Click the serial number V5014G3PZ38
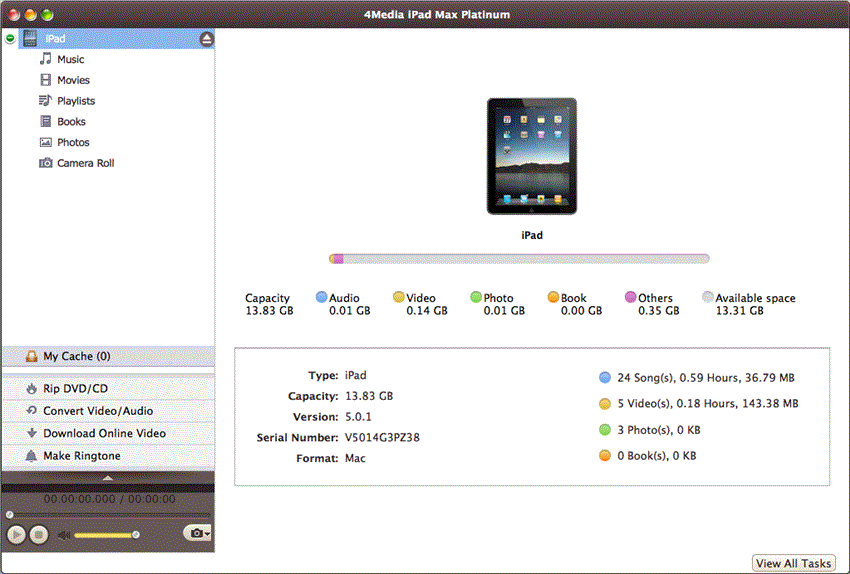 pos(382,437)
